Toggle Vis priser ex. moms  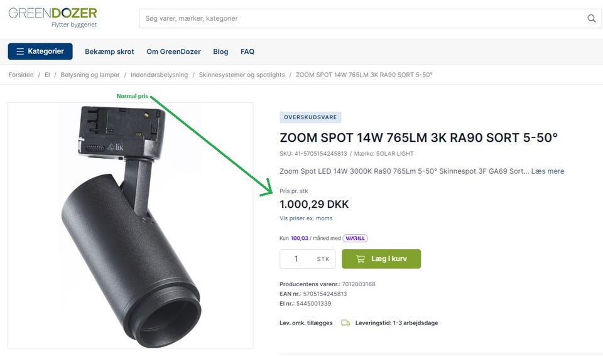pyautogui.click(x=306, y=218)
